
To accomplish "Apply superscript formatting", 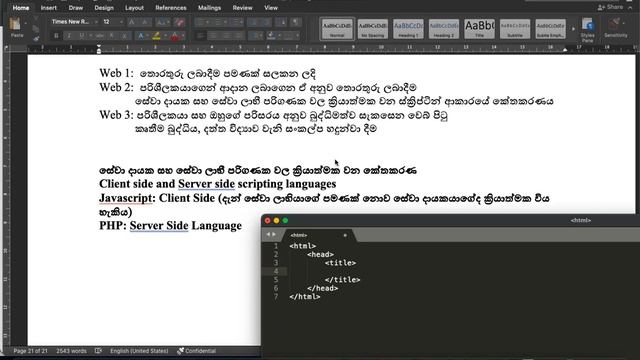I will (x=124, y=36).
